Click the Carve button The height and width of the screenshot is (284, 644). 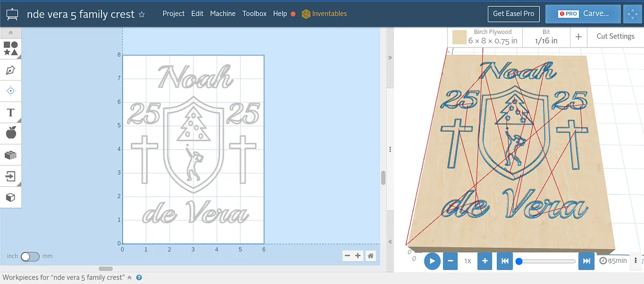point(583,14)
